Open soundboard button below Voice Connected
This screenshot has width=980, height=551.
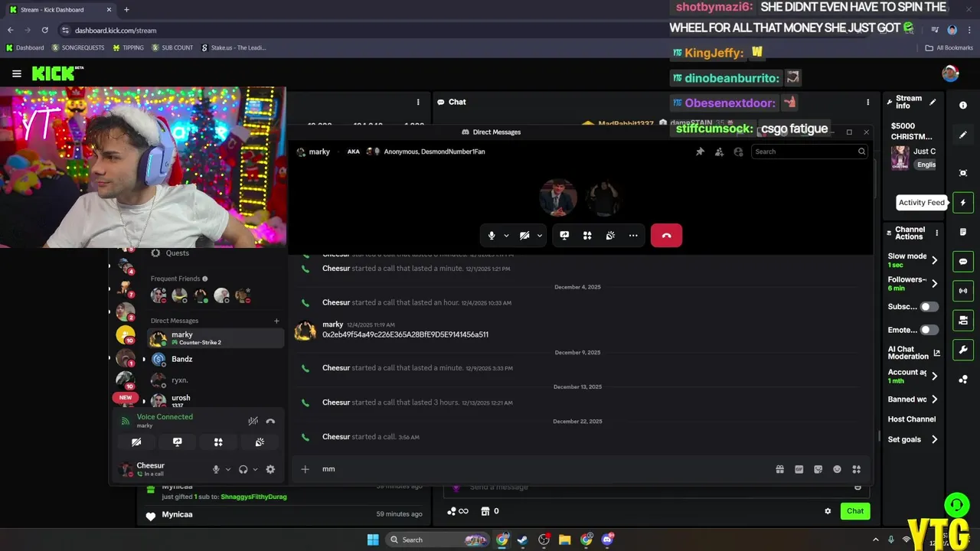click(x=260, y=442)
